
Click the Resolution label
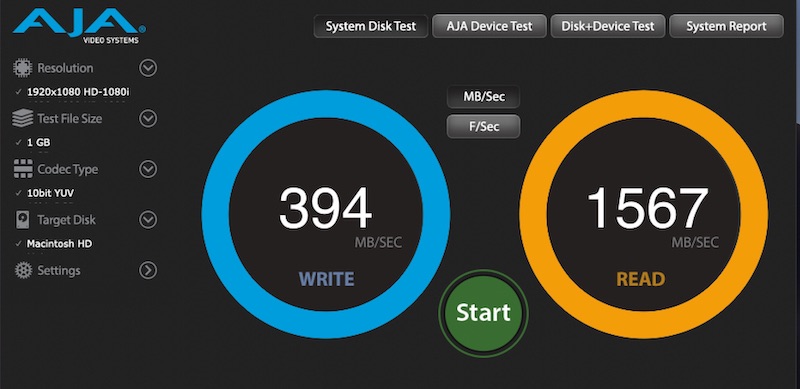(x=65, y=68)
